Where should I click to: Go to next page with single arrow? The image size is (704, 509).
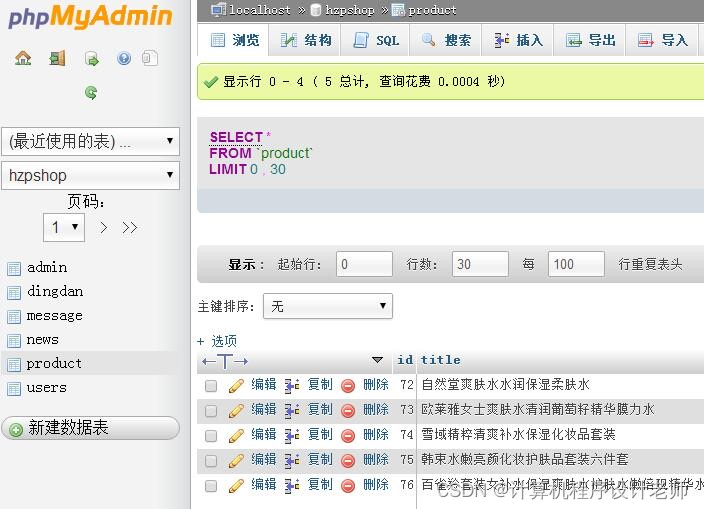pyautogui.click(x=104, y=228)
